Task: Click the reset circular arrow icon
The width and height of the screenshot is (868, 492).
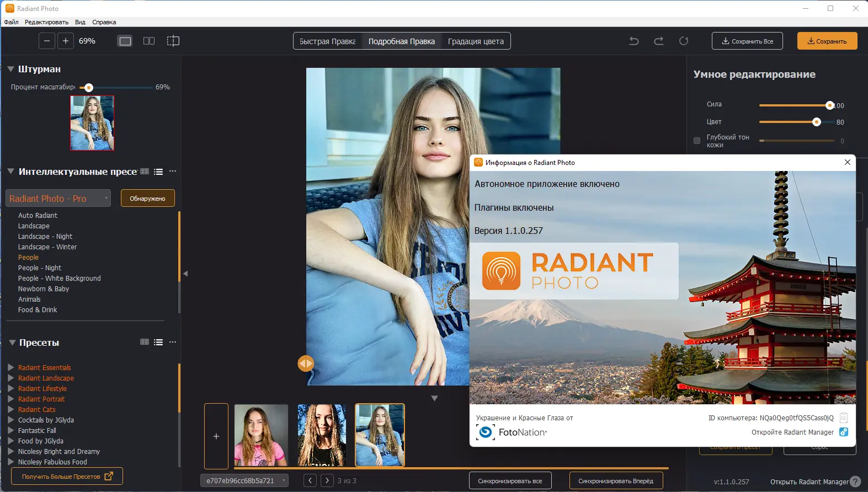Action: click(x=684, y=41)
